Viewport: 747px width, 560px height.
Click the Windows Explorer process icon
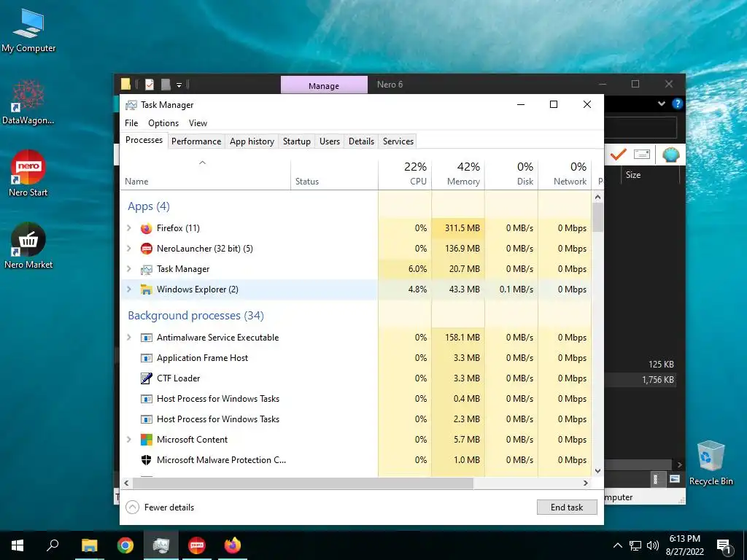pos(146,289)
